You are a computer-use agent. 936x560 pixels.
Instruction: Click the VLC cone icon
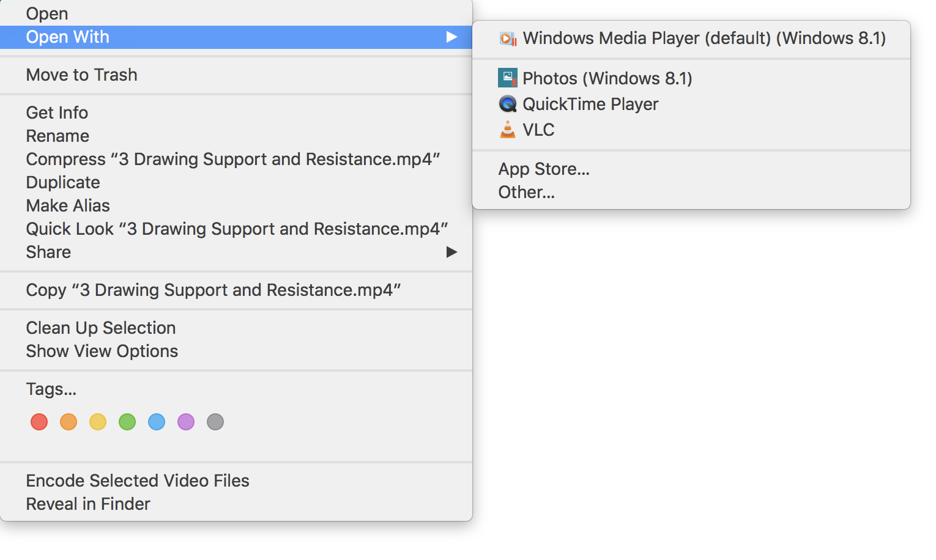[508, 130]
